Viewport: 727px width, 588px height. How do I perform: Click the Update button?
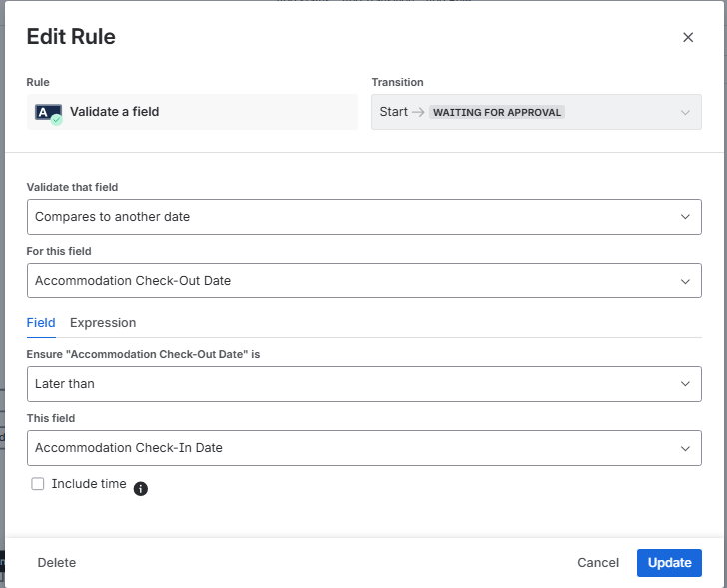(669, 562)
